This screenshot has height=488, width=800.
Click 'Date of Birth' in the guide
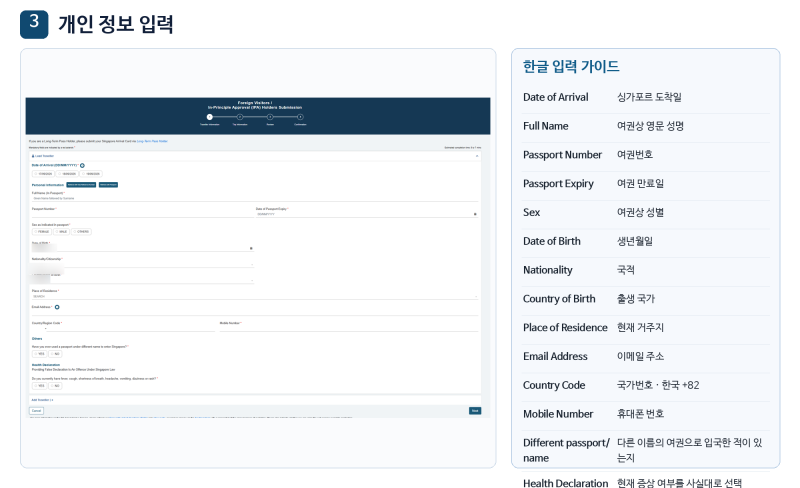tap(552, 241)
